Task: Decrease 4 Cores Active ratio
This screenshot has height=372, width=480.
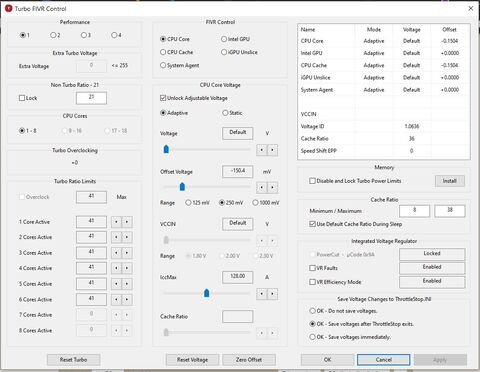Action: [116, 268]
